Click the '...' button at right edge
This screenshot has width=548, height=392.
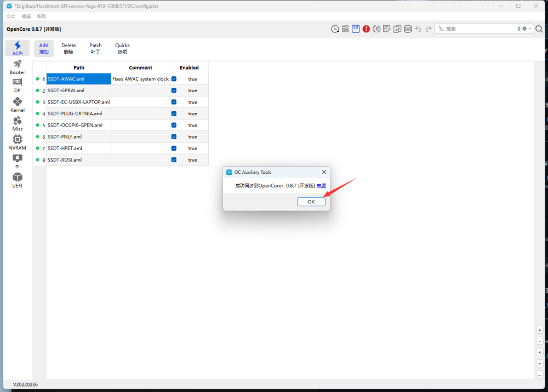click(540, 375)
